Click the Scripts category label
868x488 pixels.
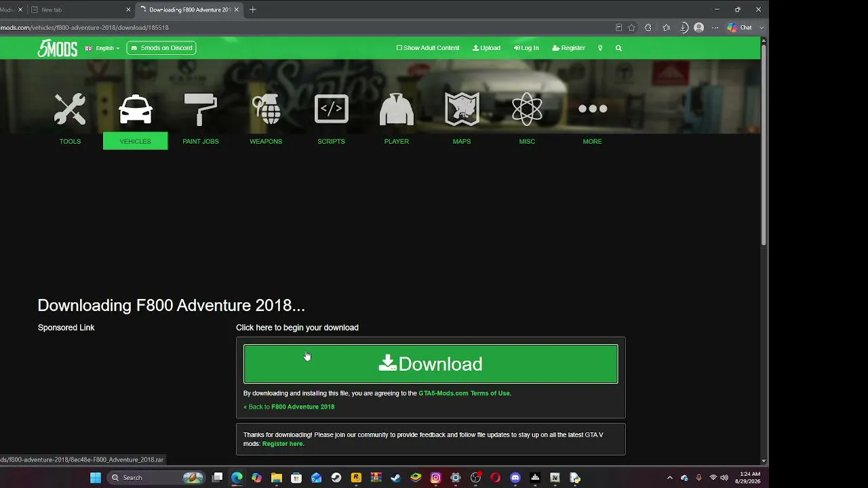click(x=331, y=142)
